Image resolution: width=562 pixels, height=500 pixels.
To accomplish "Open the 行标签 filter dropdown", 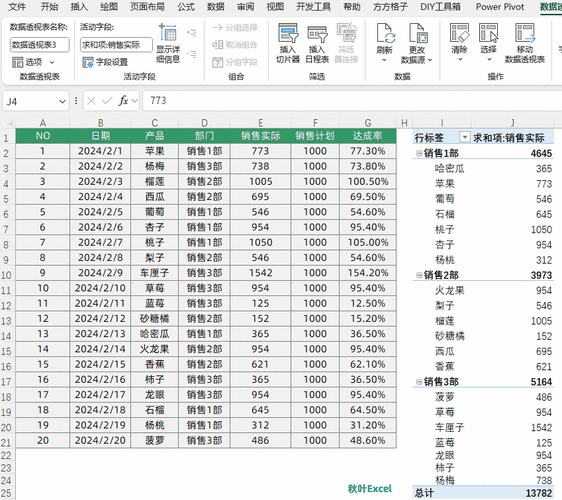I will click(x=465, y=137).
